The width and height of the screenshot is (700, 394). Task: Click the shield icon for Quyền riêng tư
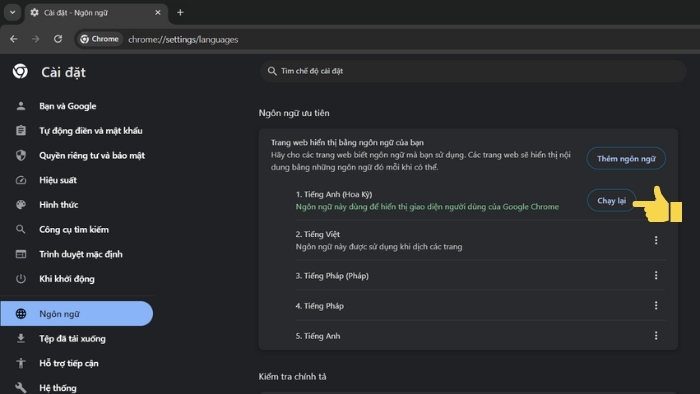21,155
